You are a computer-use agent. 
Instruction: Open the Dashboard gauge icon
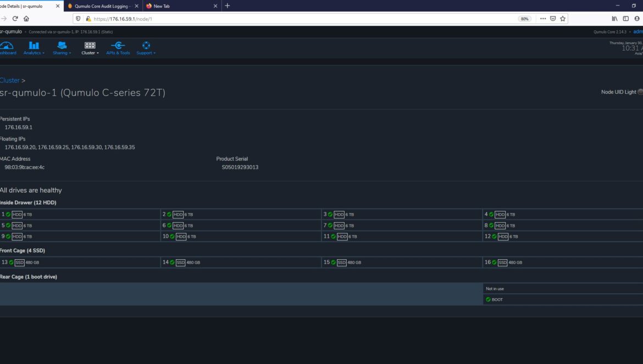[x=7, y=45]
